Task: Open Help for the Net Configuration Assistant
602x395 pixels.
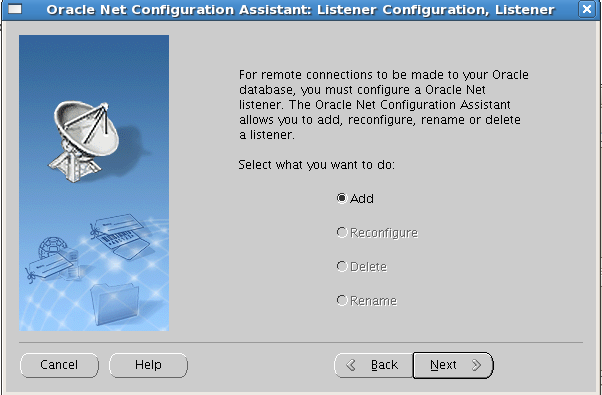Action: tap(148, 365)
